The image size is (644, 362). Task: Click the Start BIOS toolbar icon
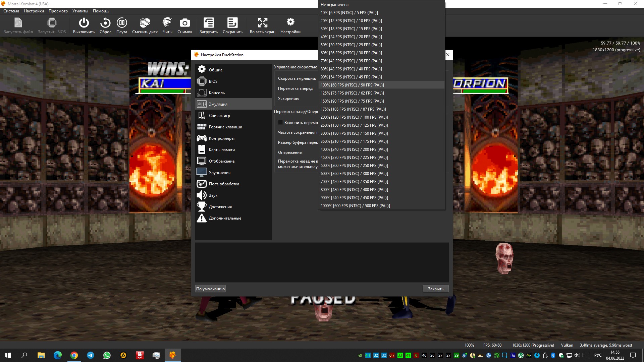(52, 26)
